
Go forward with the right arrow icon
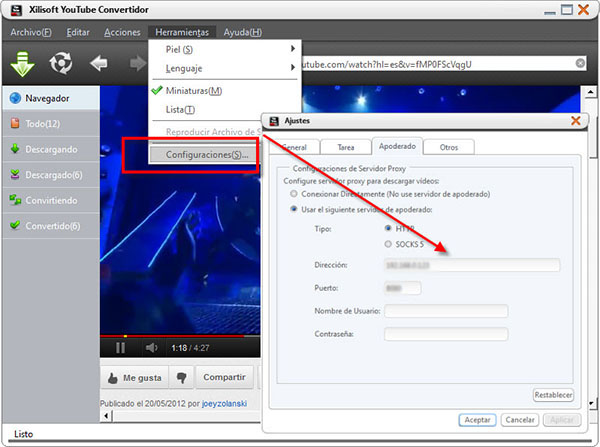coord(139,63)
